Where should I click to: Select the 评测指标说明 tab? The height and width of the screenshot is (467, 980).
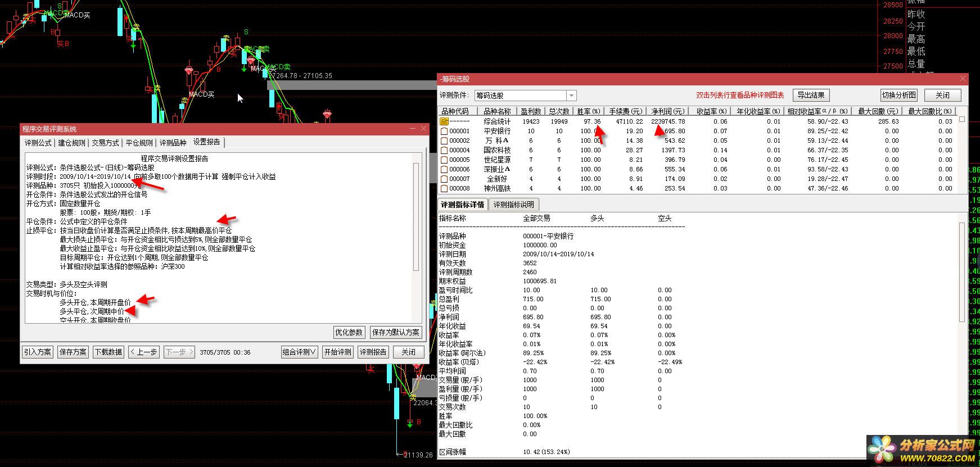pos(513,205)
